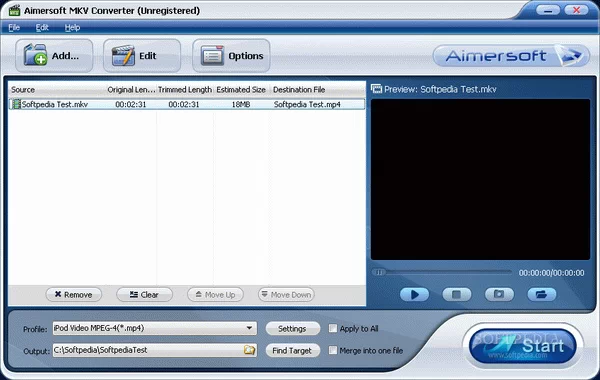Minimize the Aimersoft window
This screenshot has height=380, width=600.
[x=548, y=10]
